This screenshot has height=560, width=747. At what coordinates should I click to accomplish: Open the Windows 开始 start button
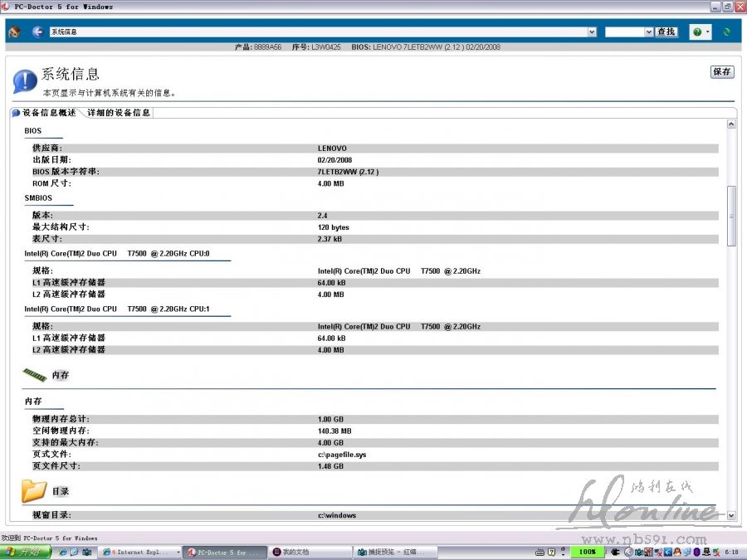tap(26, 553)
